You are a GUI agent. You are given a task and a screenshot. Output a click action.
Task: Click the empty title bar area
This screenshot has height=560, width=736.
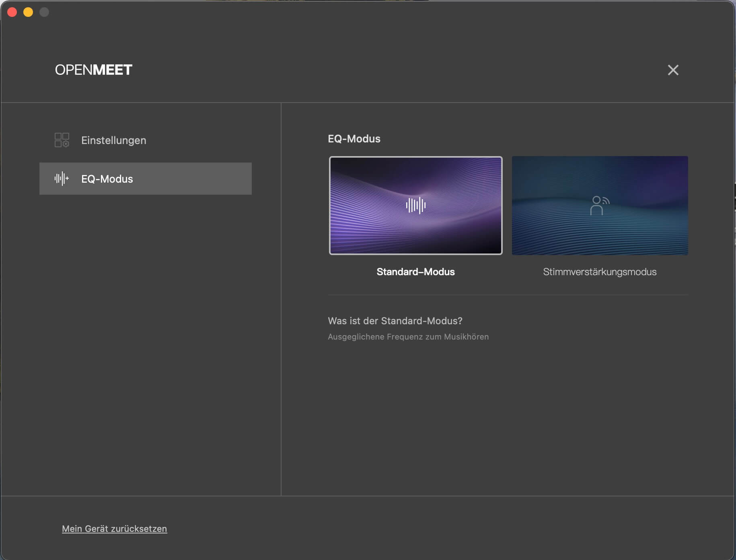[362, 12]
